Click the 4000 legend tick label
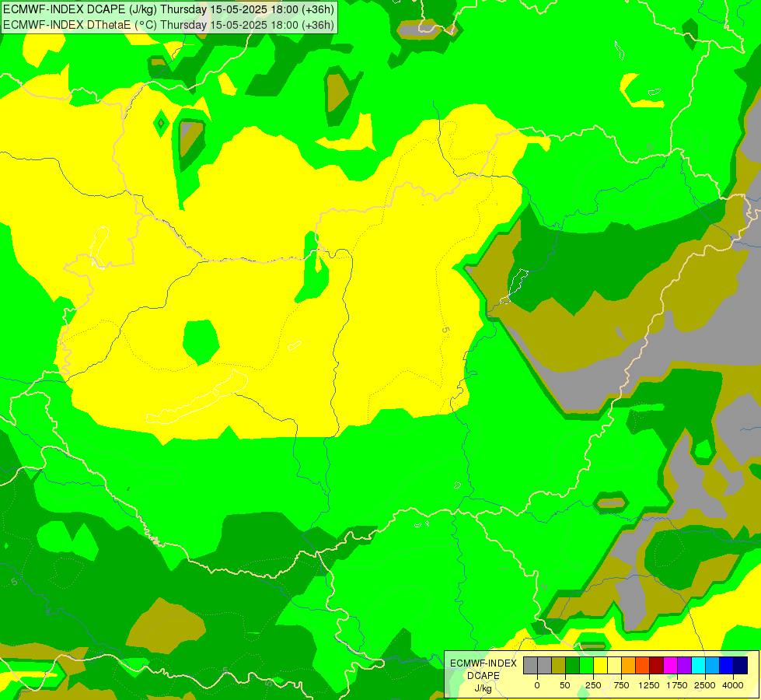This screenshot has height=700, width=761. pyautogui.click(x=733, y=685)
